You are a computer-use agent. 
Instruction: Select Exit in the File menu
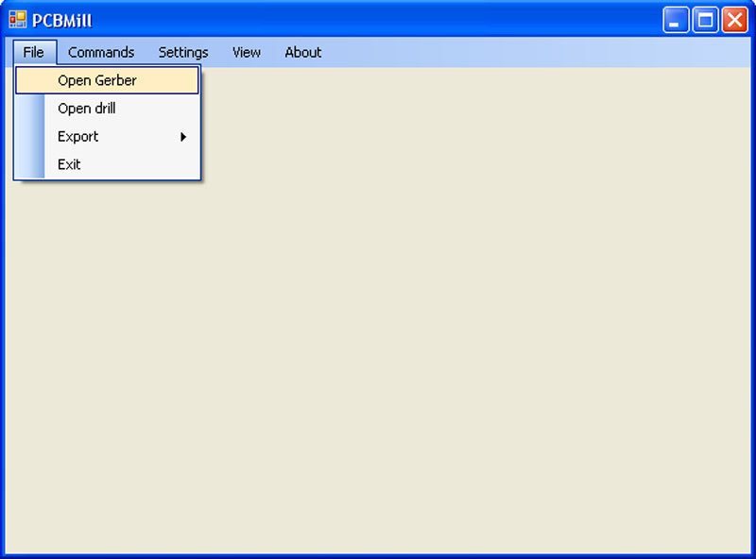pyautogui.click(x=107, y=164)
